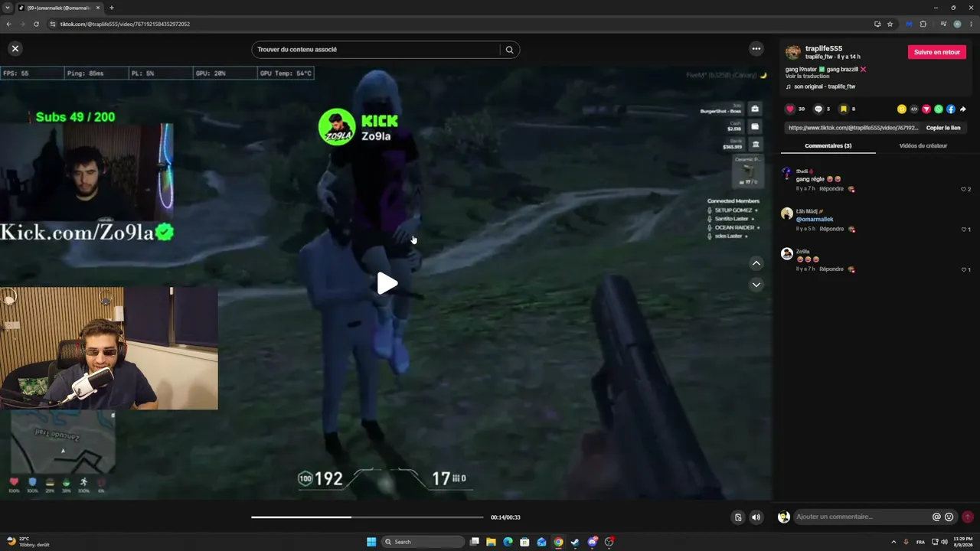Reload the page

click(x=36, y=24)
